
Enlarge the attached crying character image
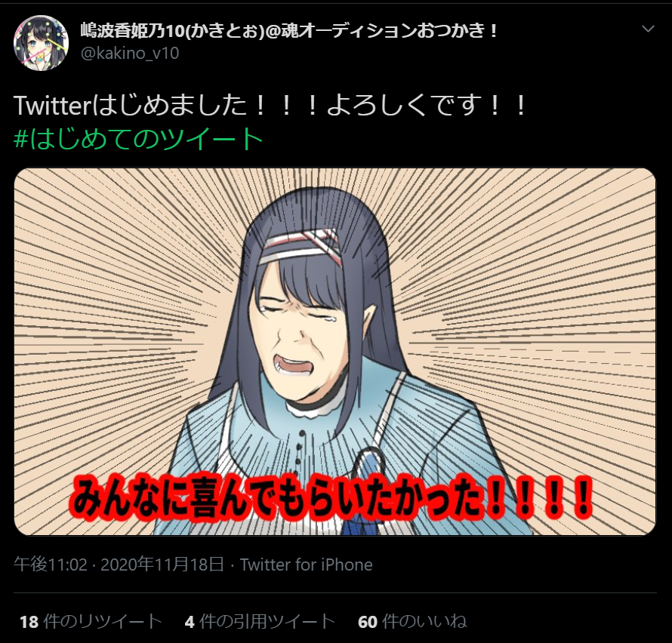[334, 352]
